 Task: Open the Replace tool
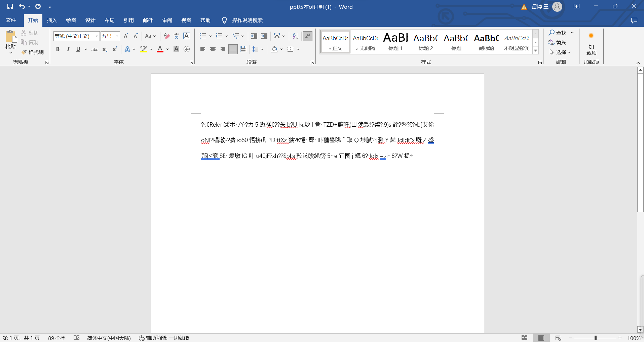coord(557,42)
